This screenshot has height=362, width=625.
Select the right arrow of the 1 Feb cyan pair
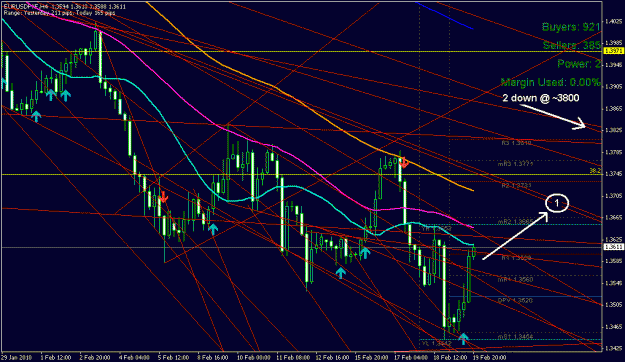pos(65,95)
